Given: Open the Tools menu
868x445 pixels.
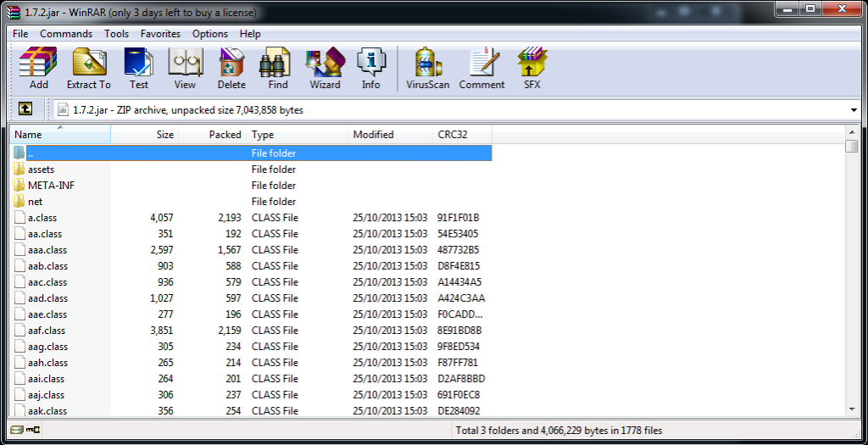Looking at the screenshot, I should pos(116,34).
